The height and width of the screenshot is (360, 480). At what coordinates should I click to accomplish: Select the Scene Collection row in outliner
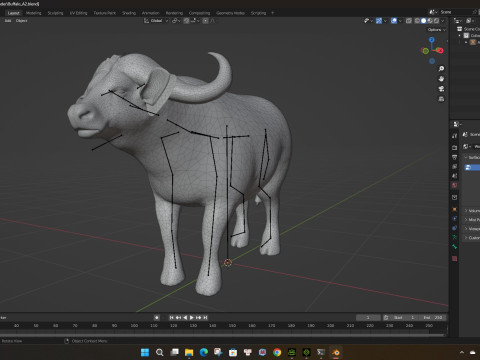[468, 29]
